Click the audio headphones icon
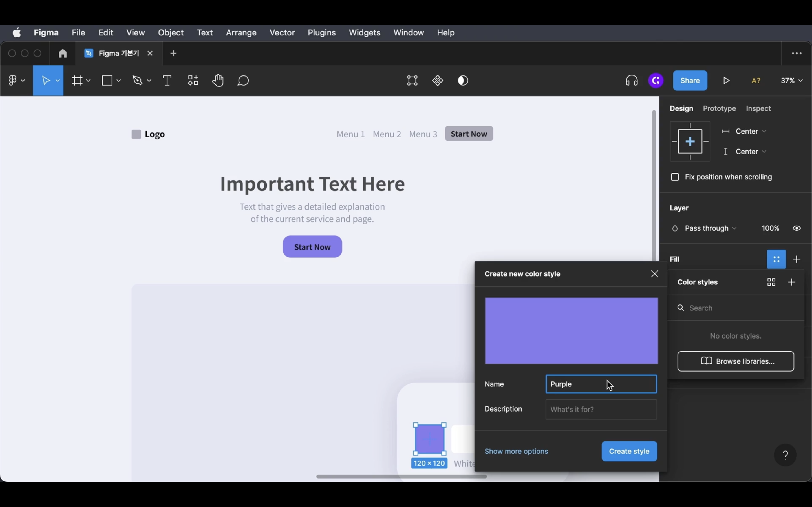 pyautogui.click(x=632, y=81)
